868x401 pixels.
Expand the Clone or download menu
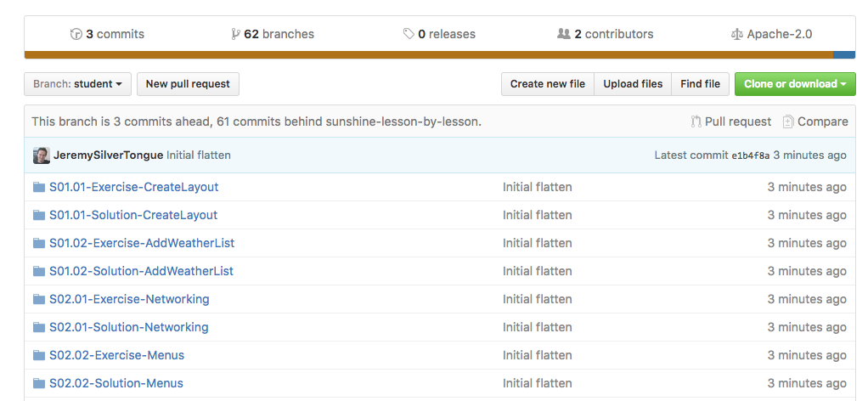pyautogui.click(x=795, y=84)
